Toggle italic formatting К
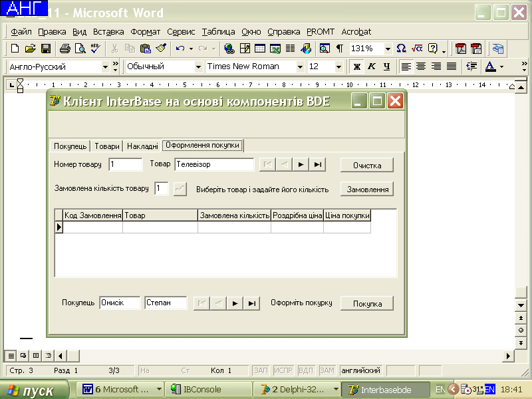Image resolution: width=532 pixels, height=399 pixels. 372,66
